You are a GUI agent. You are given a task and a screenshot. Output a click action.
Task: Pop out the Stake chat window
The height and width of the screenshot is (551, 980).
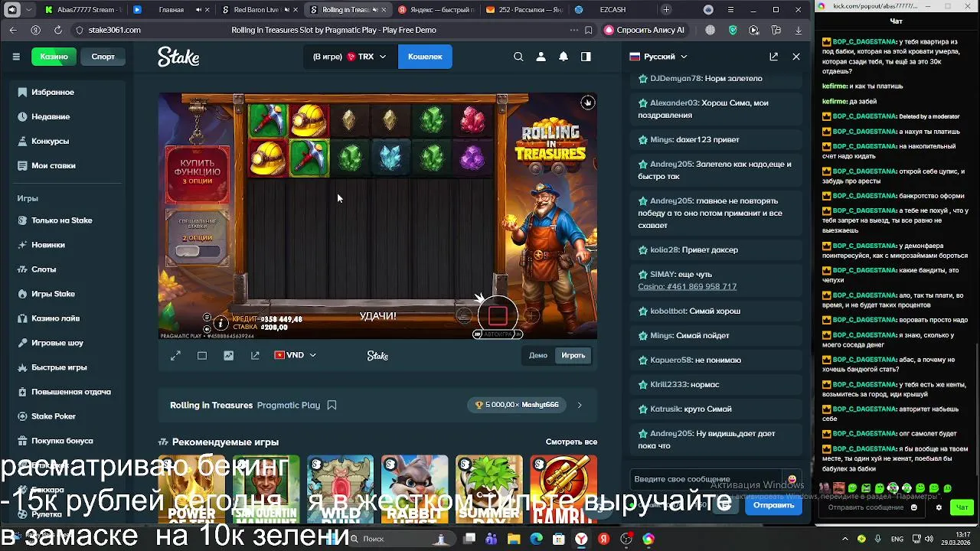[x=773, y=57]
